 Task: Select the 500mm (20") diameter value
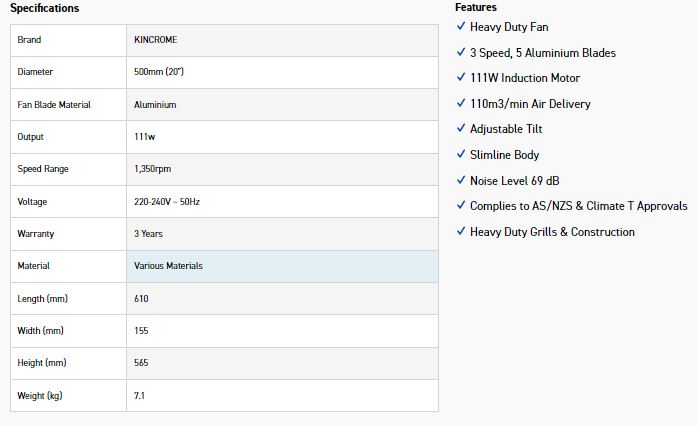[162, 72]
